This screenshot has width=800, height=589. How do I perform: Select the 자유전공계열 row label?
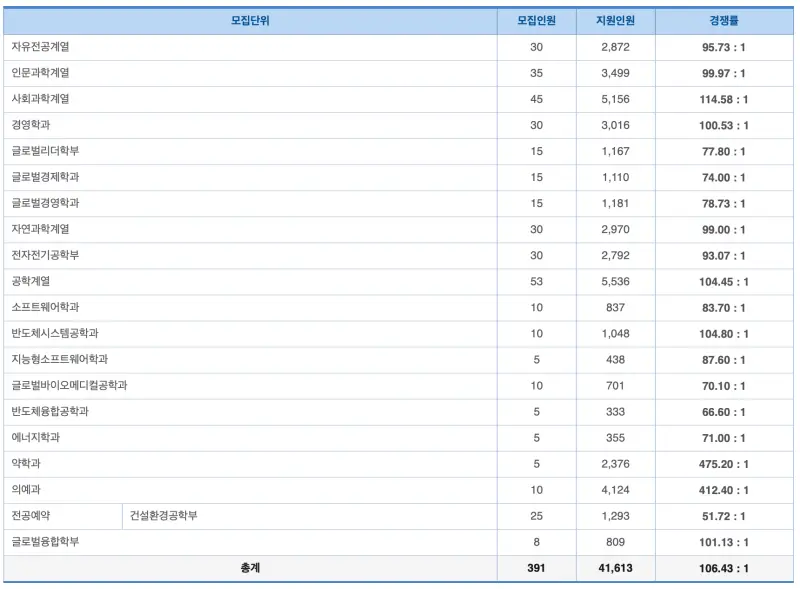pyautogui.click(x=40, y=47)
